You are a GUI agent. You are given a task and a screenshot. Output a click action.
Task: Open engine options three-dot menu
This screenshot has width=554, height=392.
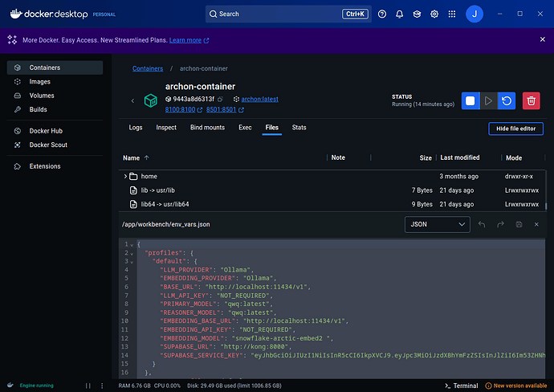102,386
